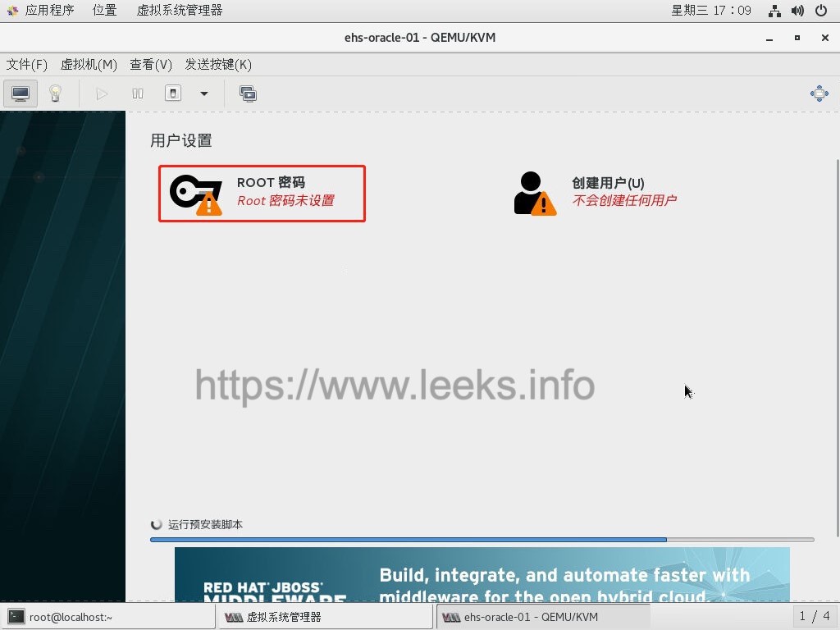Open the 发送按键(K) menu
The image size is (840, 630).
[218, 65]
